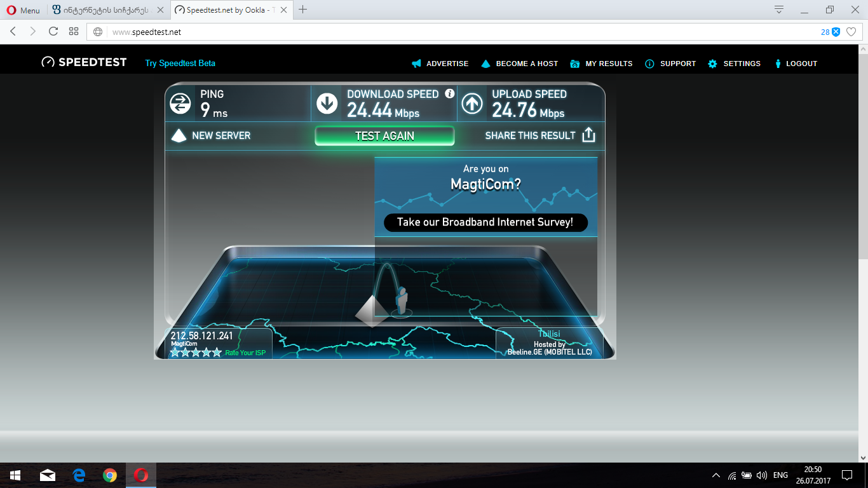The image size is (868, 488).
Task: Share this result
Action: pyautogui.click(x=540, y=135)
